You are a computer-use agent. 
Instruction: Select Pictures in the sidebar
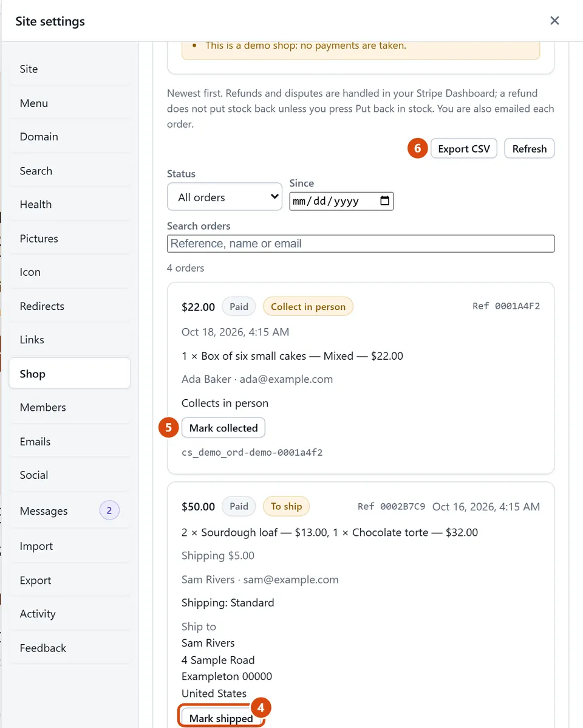coord(70,239)
